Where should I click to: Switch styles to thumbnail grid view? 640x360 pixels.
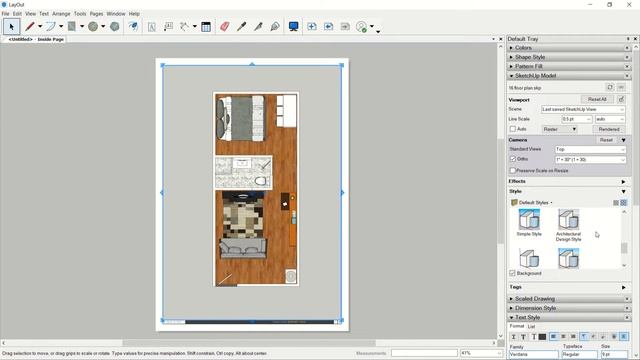click(624, 202)
